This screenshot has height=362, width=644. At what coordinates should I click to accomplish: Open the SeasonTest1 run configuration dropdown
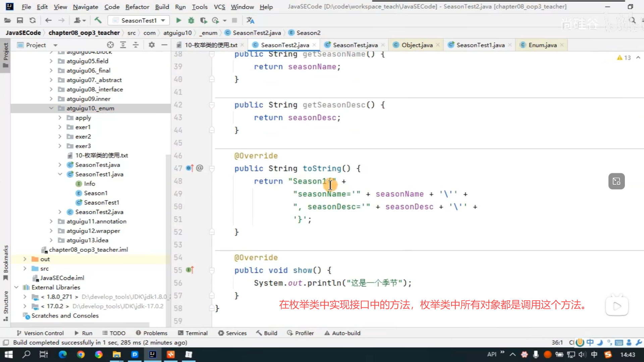click(139, 20)
